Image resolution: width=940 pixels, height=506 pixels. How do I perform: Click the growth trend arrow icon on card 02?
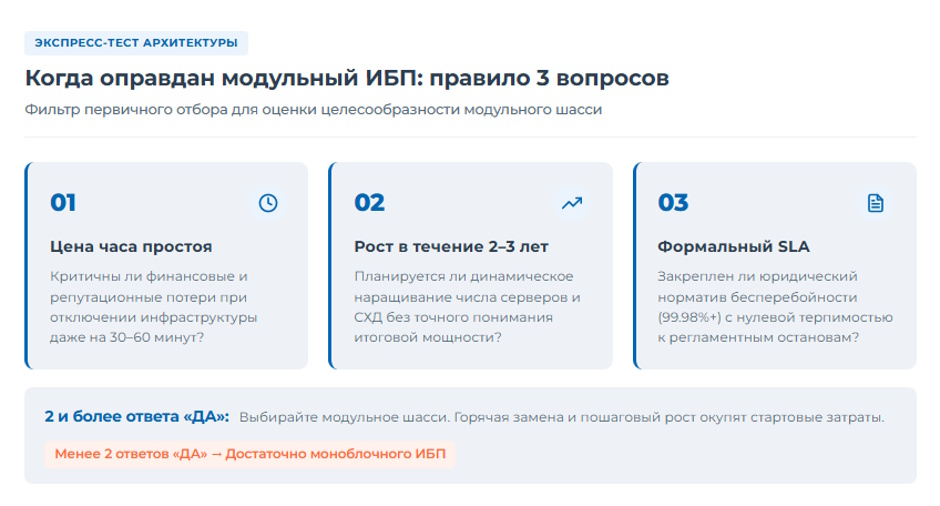click(x=572, y=203)
